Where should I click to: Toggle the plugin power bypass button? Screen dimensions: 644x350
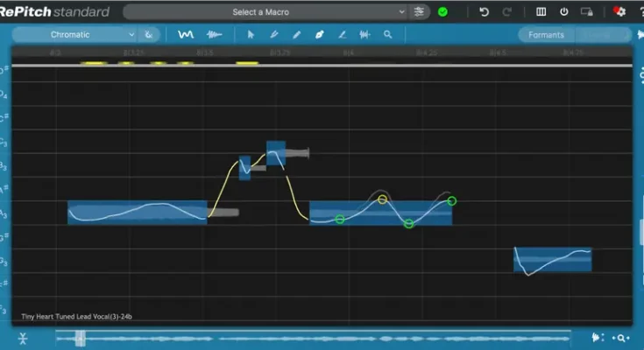pos(563,12)
